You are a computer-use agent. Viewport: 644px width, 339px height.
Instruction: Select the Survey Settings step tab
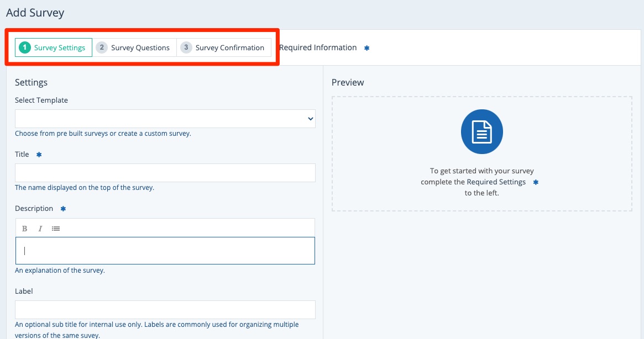[54, 47]
